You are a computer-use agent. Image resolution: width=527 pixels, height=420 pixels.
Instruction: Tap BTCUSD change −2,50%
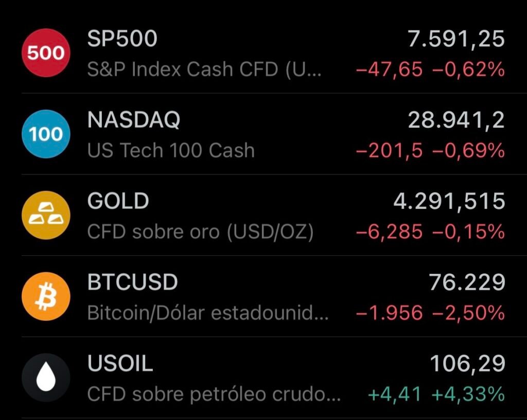tap(468, 313)
